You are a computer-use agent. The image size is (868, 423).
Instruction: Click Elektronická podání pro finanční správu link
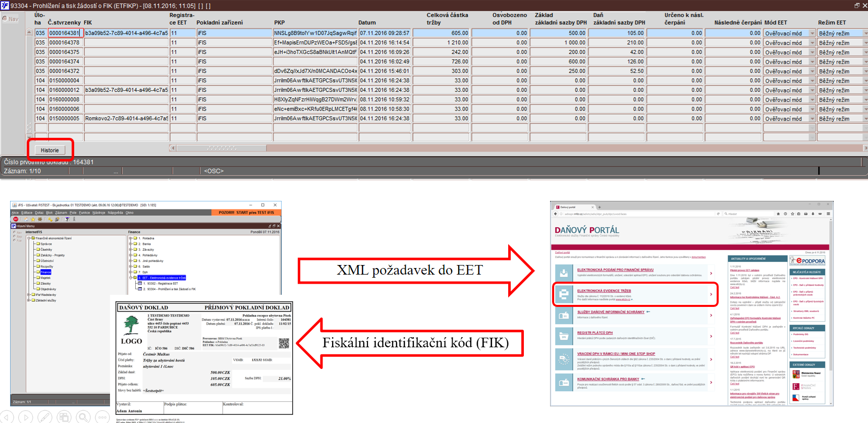pos(615,270)
